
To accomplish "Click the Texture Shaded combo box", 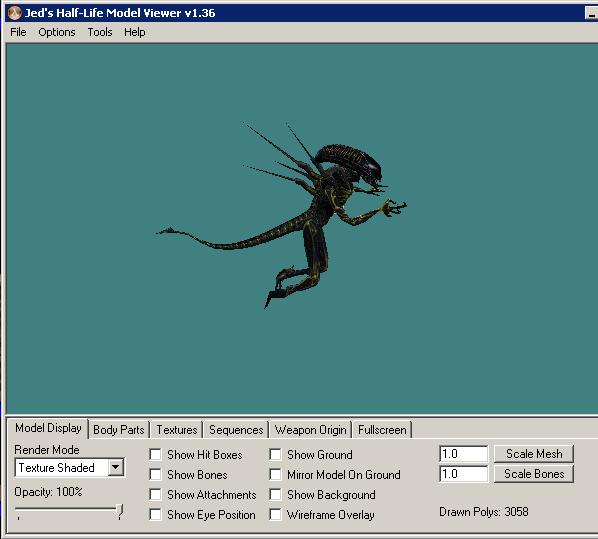I will coord(69,468).
